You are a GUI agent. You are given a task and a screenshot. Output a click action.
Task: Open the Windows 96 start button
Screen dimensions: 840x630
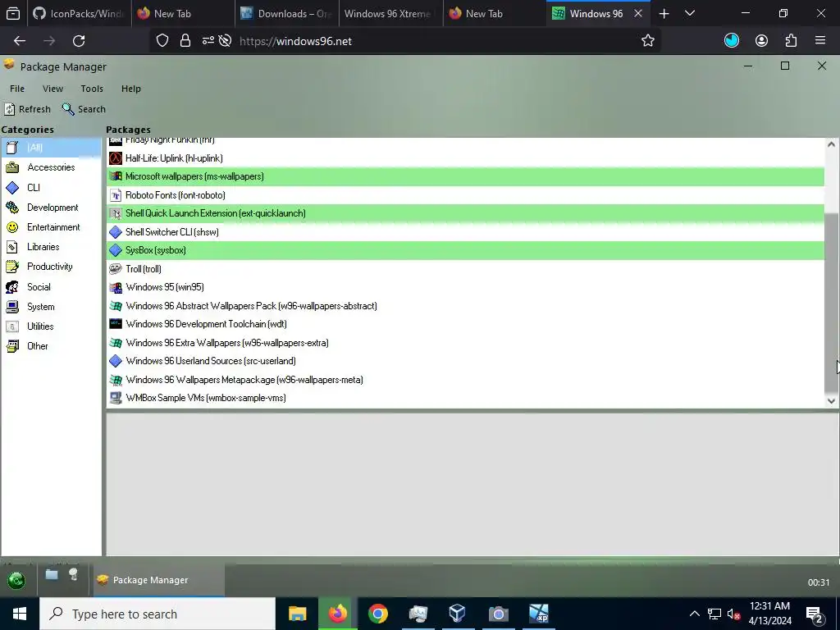click(x=16, y=580)
